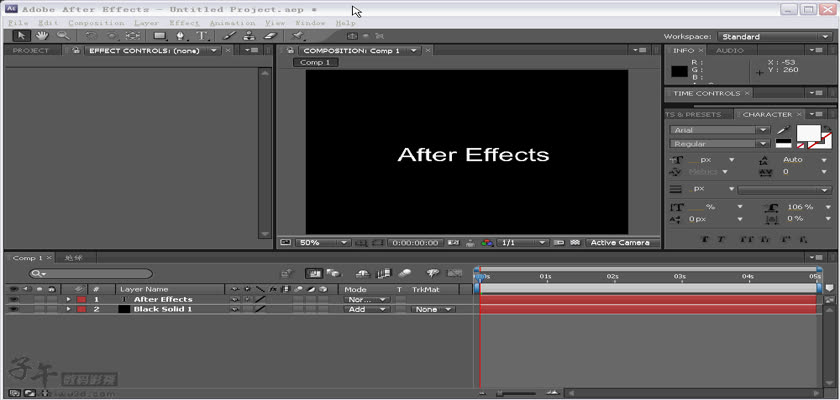Open the Arial font family dropdown
Image resolution: width=840 pixels, height=400 pixels.
tap(719, 130)
